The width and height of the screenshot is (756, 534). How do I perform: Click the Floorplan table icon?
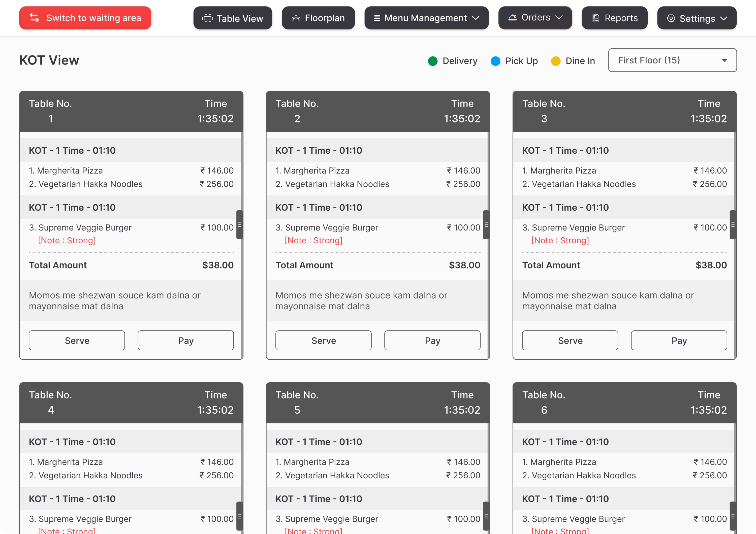coord(296,18)
